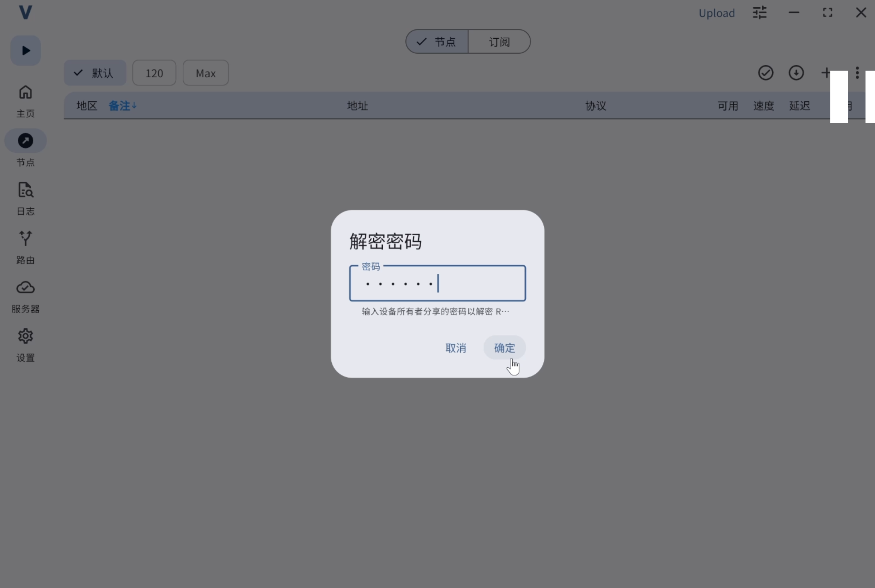Toggle the 默认 group filter chip
Image resolution: width=875 pixels, height=588 pixels.
click(95, 73)
